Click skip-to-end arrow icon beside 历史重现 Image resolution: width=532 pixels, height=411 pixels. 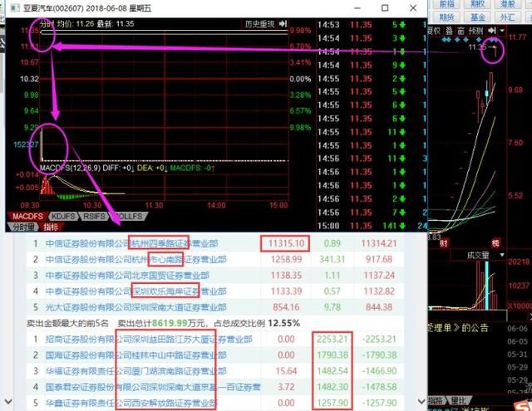coord(283,24)
